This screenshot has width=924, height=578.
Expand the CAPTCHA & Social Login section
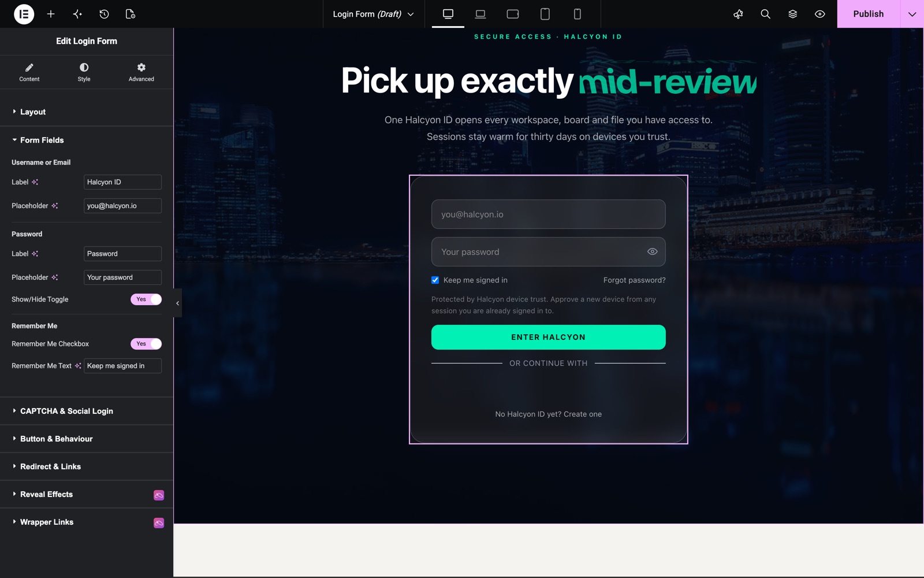pos(87,411)
